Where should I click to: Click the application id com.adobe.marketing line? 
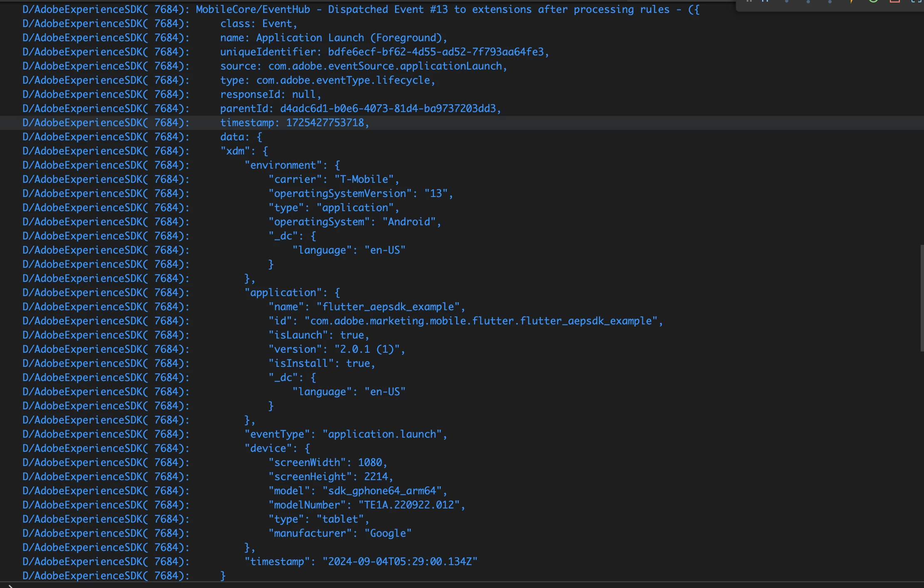point(465,321)
